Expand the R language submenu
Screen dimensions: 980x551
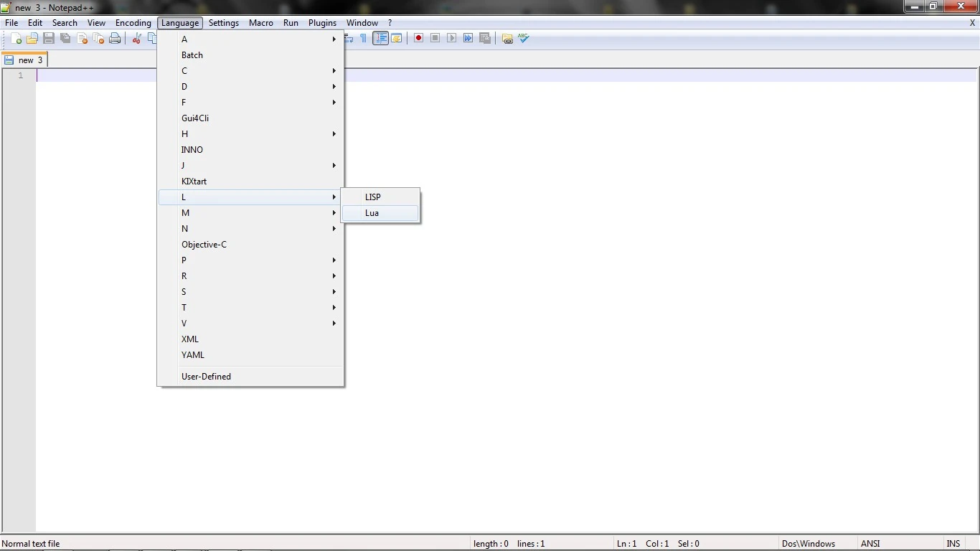click(251, 276)
